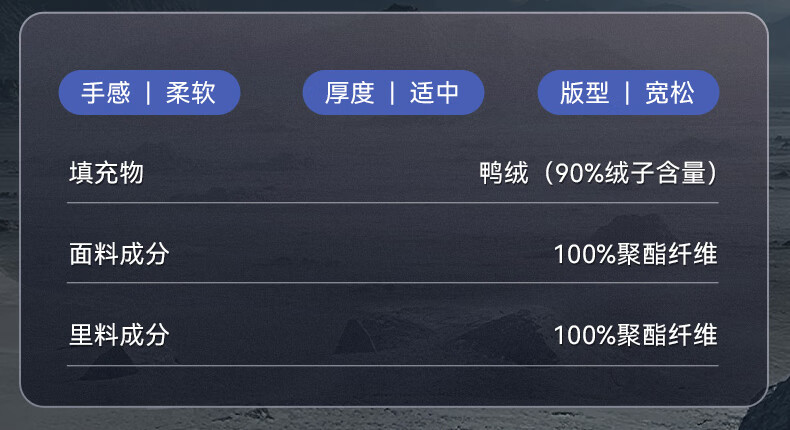The height and width of the screenshot is (430, 790).
Task: Click the word 手感 in the first pill
Action: point(106,93)
